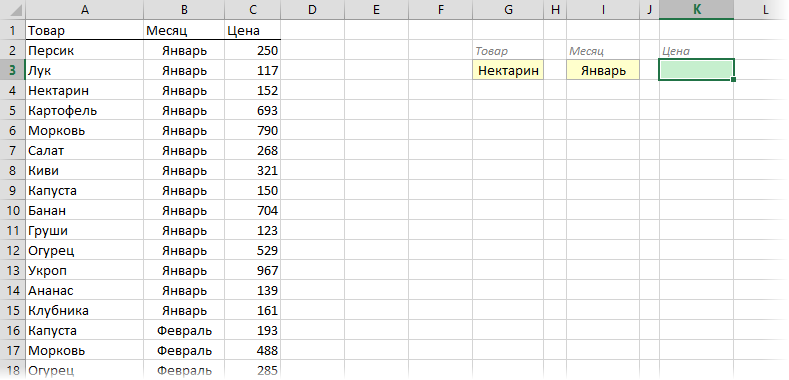Viewport: 789px width, 380px height.
Task: Select the cell with Клубника
Action: [85, 311]
